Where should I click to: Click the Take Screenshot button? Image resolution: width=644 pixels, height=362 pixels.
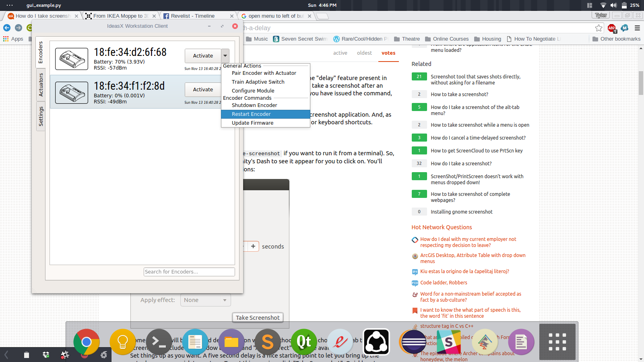[x=258, y=318]
